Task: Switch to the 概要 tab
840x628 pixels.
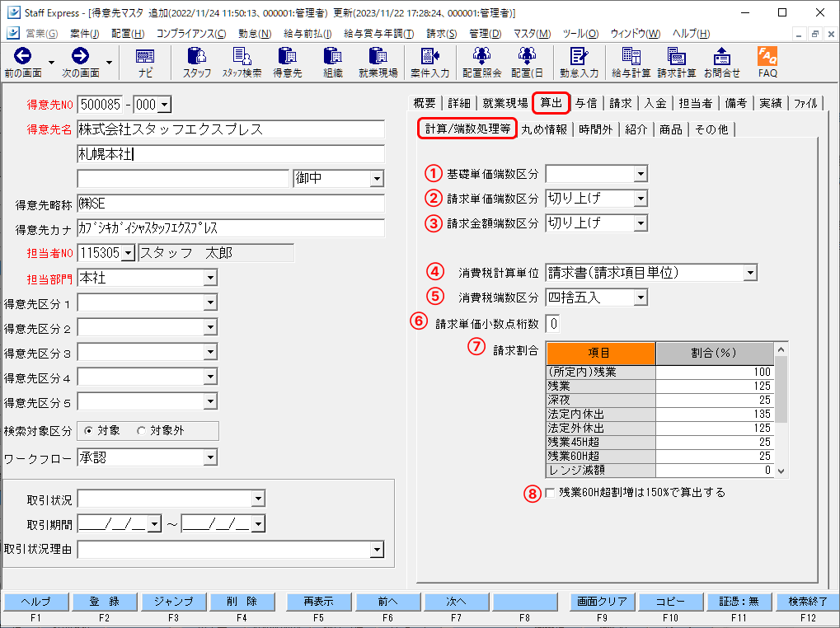Action: click(x=425, y=103)
